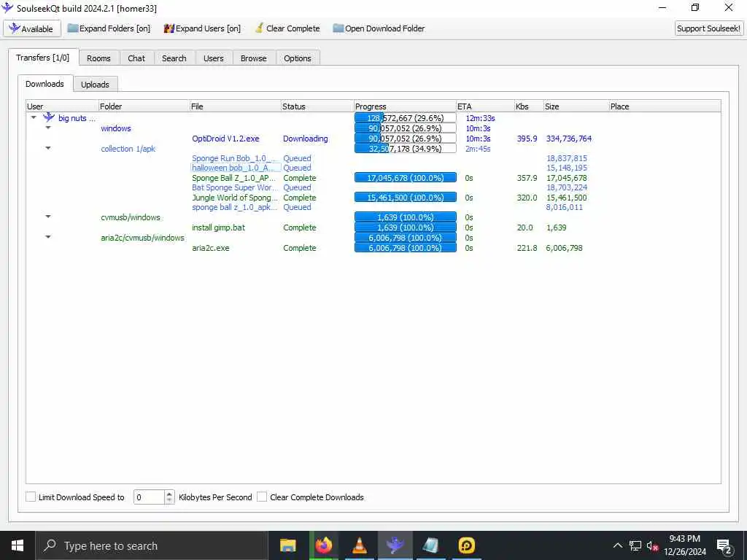Click the network icon in system tray

click(635, 545)
